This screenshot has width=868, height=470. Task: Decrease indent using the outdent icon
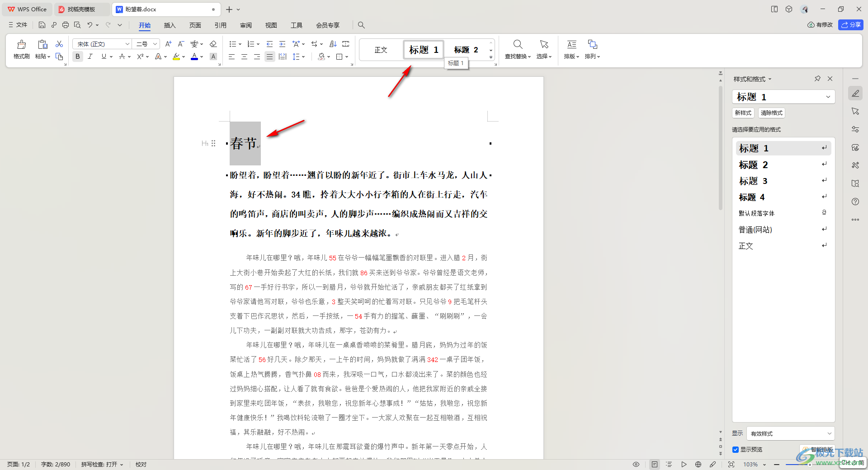(269, 44)
